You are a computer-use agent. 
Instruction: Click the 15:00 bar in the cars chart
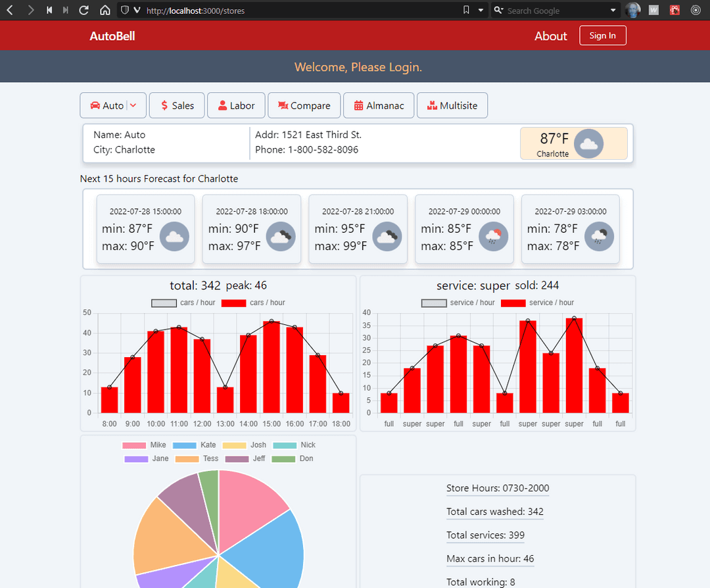point(272,368)
